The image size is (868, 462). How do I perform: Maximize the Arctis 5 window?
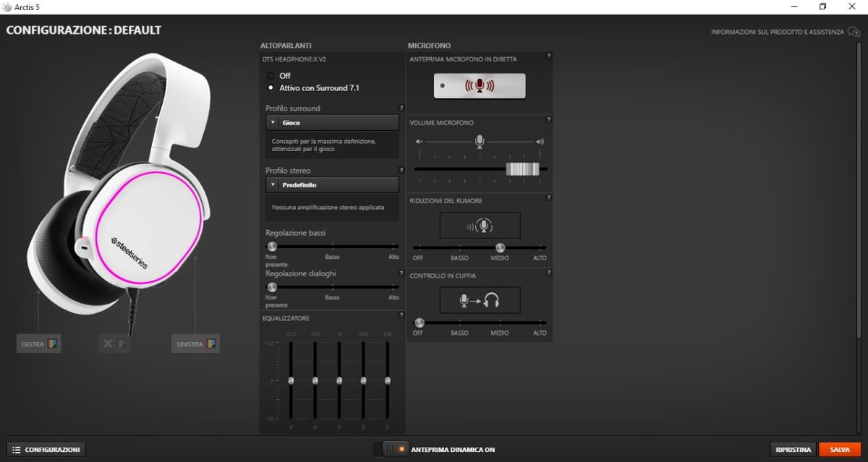(x=822, y=7)
